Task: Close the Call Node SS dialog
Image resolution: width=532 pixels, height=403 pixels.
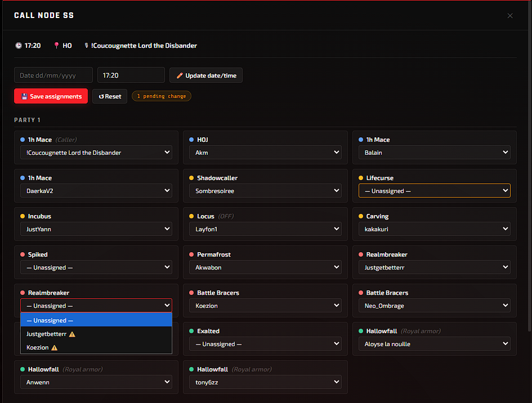Action: (x=509, y=16)
